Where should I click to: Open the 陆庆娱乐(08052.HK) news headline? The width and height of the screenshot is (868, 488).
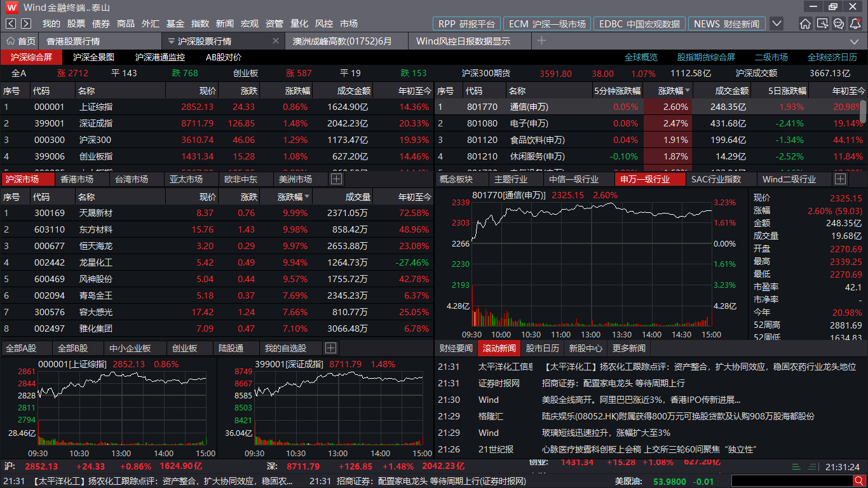tap(678, 416)
